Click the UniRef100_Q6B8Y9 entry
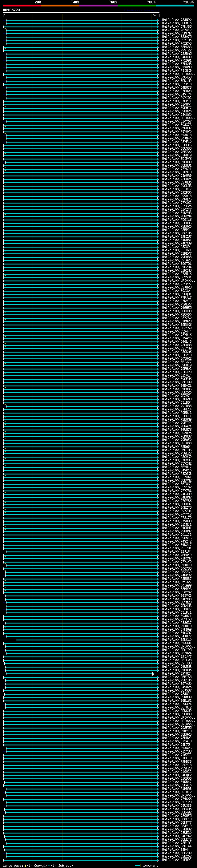 pyautogui.click(x=177, y=555)
